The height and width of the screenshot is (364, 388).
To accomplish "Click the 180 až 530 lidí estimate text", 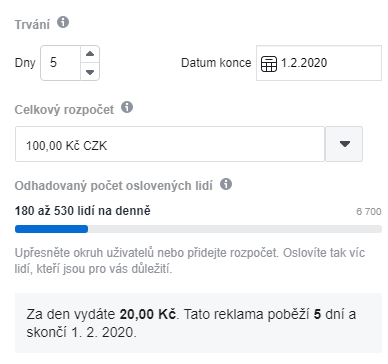I will pyautogui.click(x=83, y=211).
